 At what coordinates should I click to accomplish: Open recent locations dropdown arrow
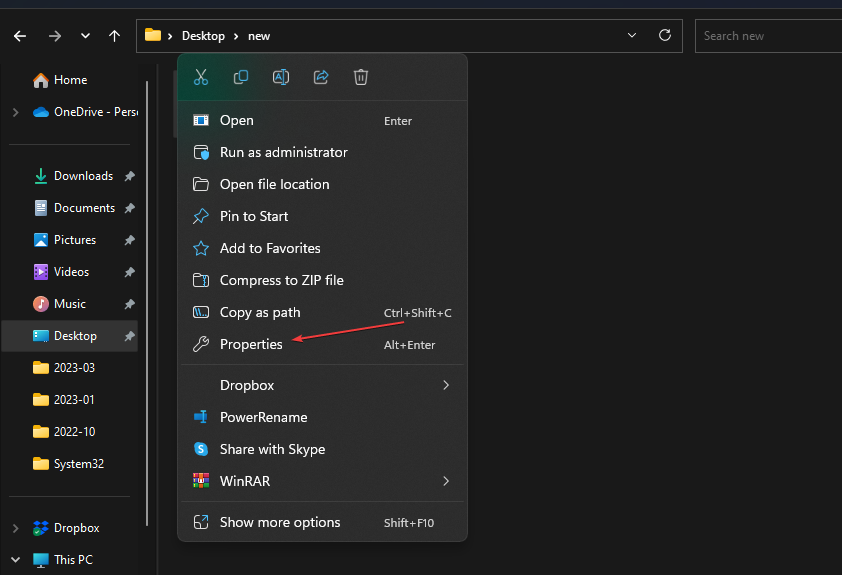[85, 36]
